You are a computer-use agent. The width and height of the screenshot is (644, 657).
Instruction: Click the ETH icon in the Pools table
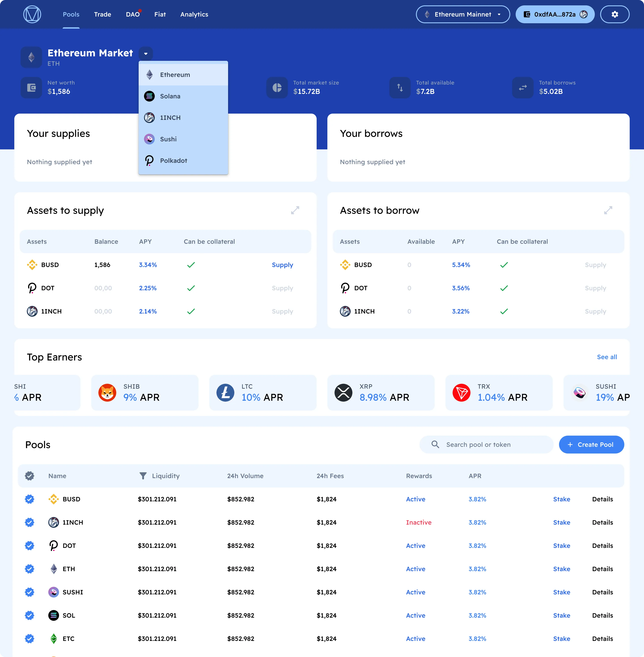click(53, 569)
